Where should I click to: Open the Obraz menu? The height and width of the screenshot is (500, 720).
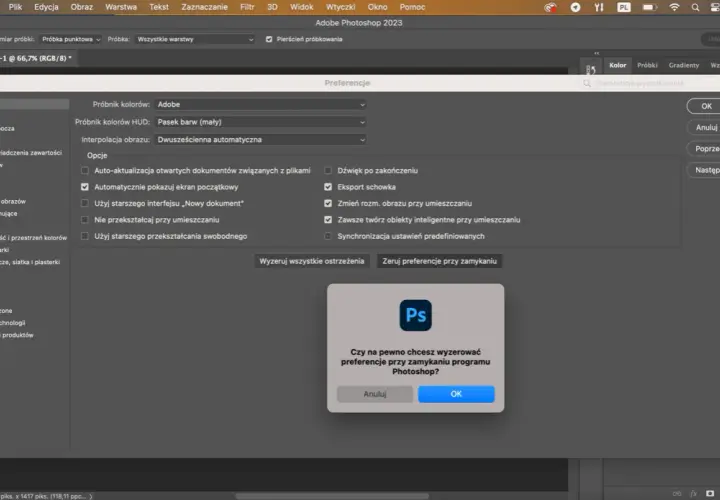click(x=82, y=7)
